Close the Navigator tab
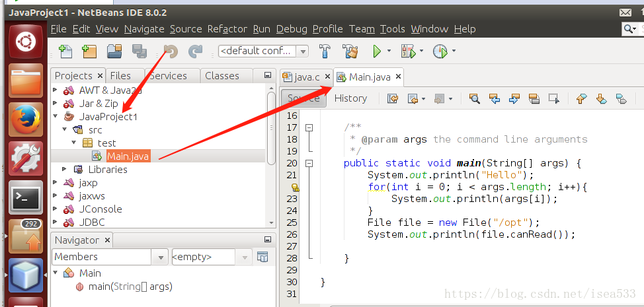Image resolution: width=644 pixels, height=307 pixels. [x=107, y=240]
